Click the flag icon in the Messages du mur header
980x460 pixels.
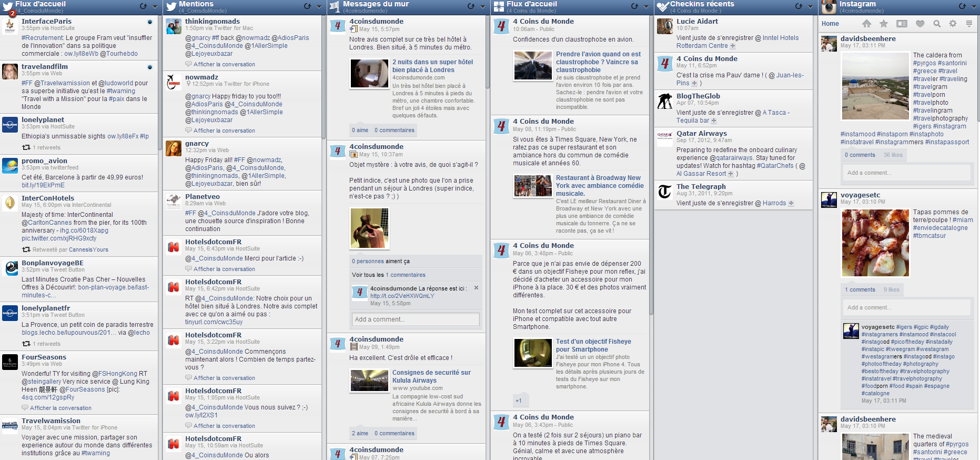[x=335, y=7]
